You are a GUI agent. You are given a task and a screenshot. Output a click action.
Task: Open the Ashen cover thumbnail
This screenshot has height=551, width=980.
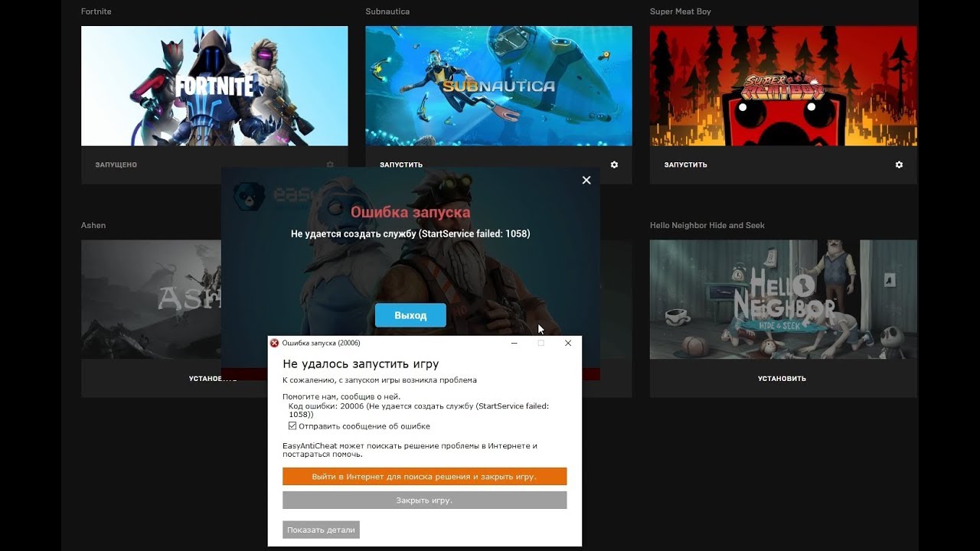[x=151, y=300]
